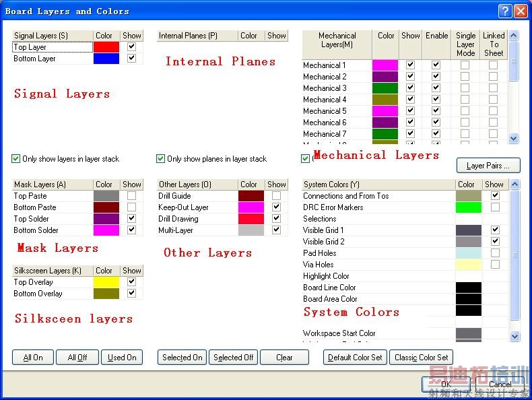
Task: Open green swatch for DRC Error Markers
Action: pos(469,207)
